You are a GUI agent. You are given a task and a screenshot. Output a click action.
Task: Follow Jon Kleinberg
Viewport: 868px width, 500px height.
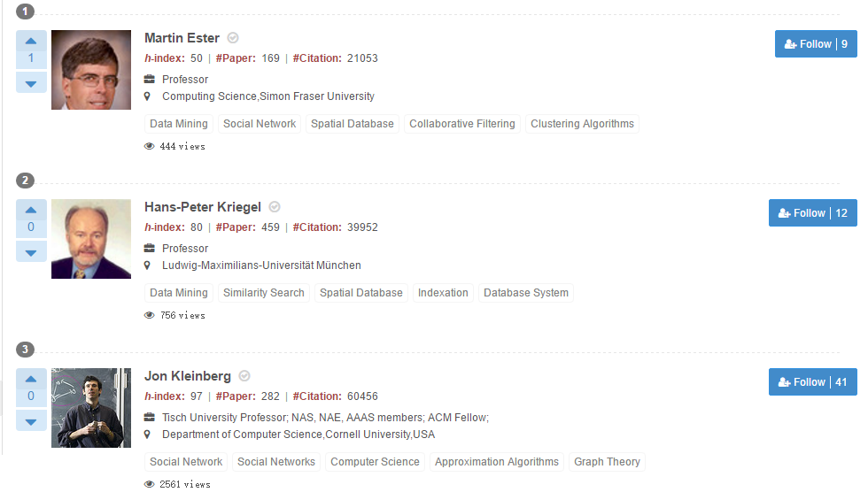coord(812,382)
